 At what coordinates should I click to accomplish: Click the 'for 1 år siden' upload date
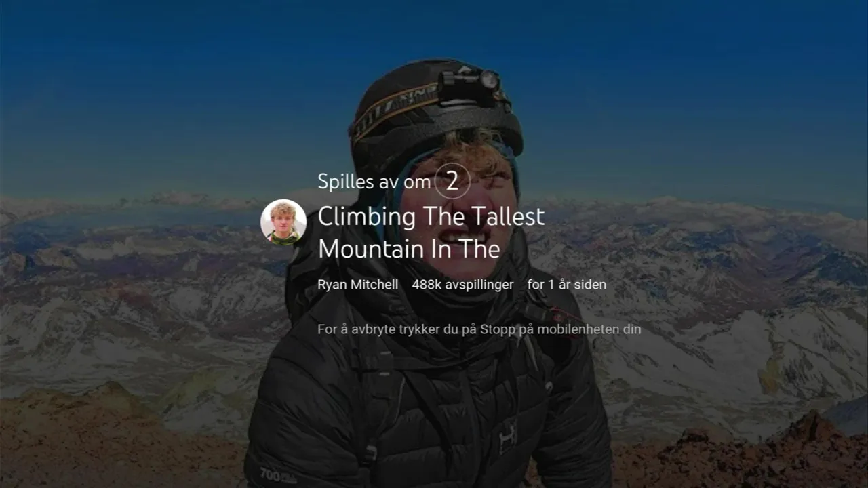coord(567,285)
